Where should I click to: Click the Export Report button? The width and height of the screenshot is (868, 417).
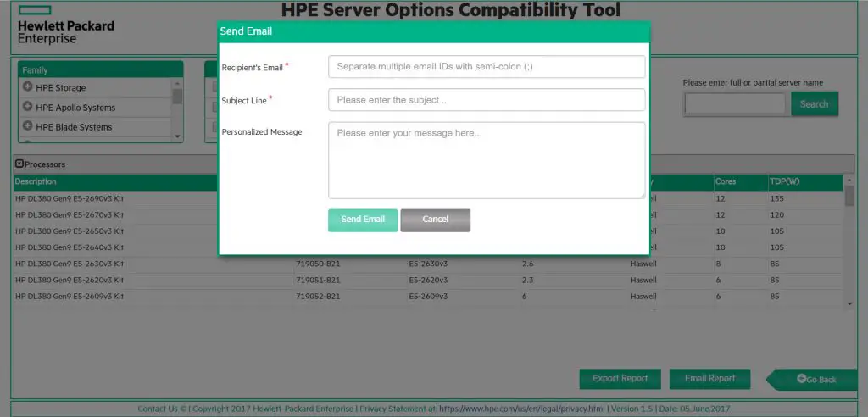tap(620, 379)
